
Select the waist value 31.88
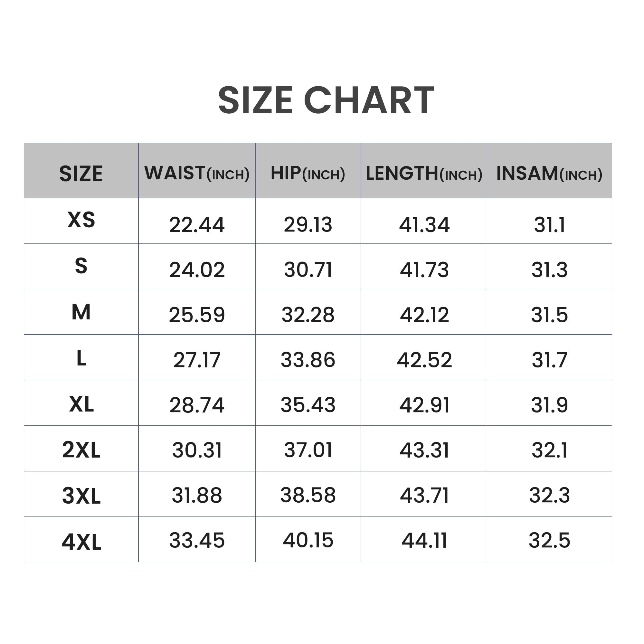(197, 495)
